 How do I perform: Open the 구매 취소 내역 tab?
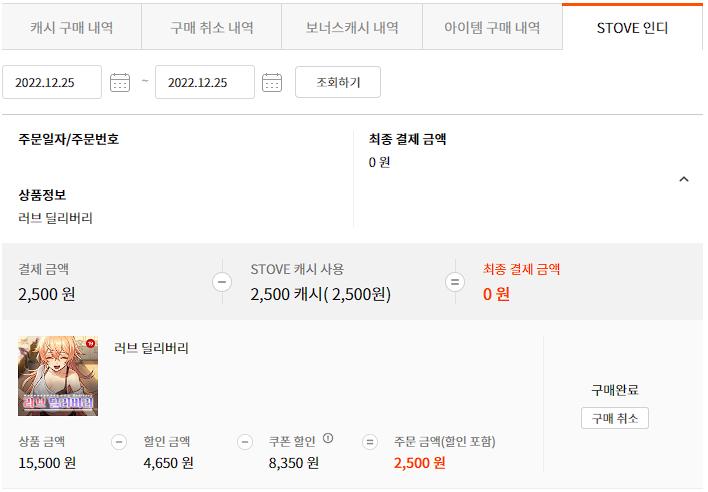[211, 27]
